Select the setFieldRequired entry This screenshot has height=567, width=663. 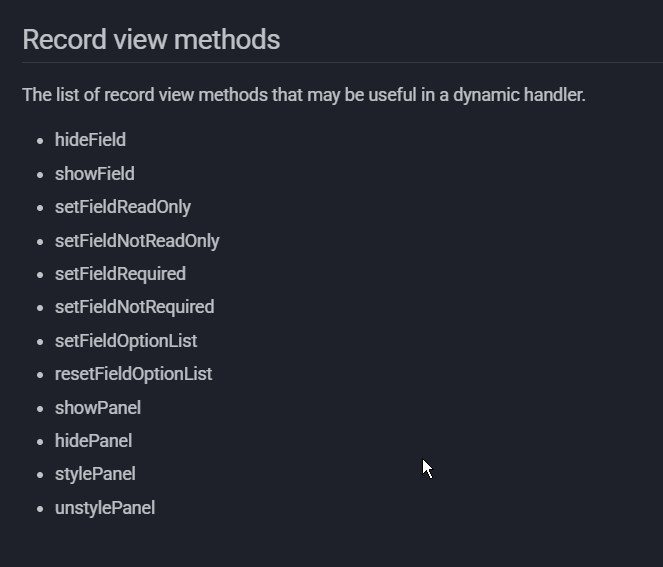coord(120,274)
